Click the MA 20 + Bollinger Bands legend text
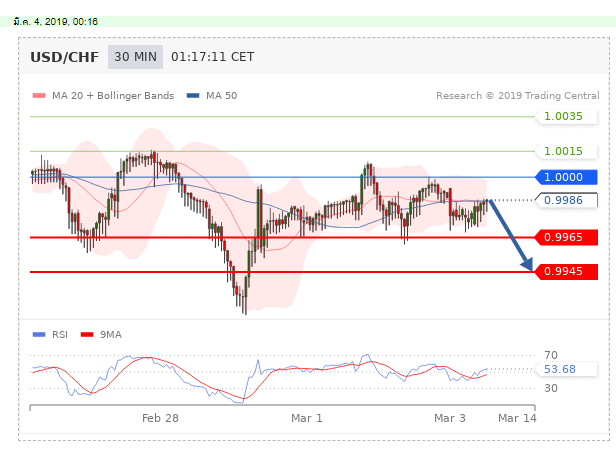Viewport: 616px width, 450px height. coord(113,96)
